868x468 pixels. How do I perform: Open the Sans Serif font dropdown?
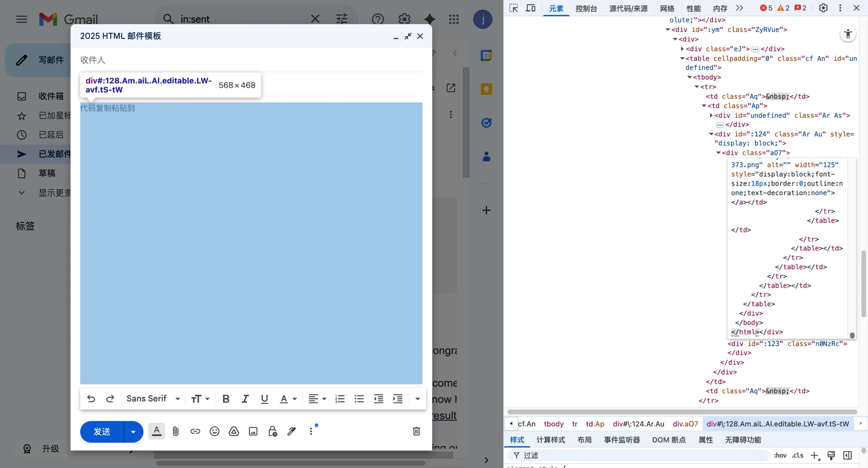click(153, 399)
